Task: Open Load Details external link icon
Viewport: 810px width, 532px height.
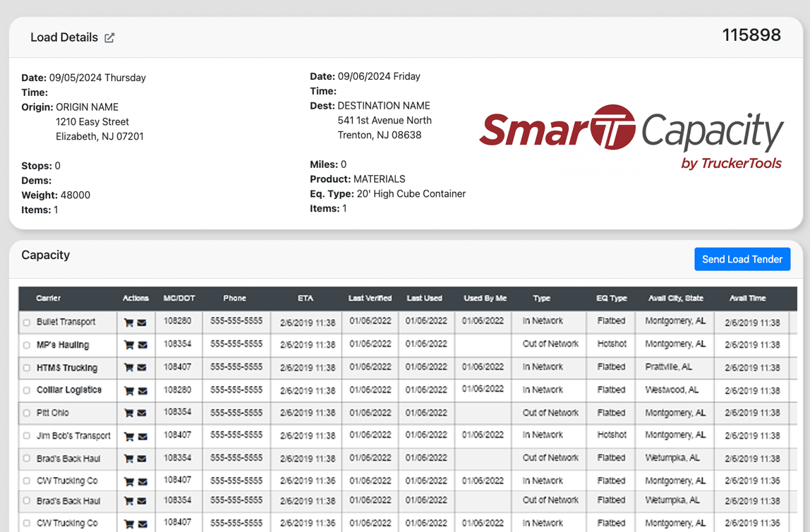Action: tap(109, 37)
